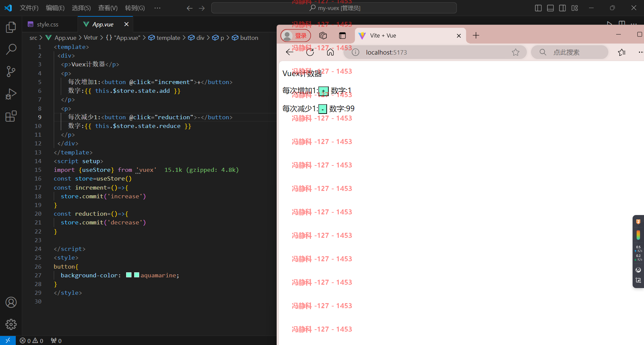Show errors and warnings in status bar

[x=32, y=341]
